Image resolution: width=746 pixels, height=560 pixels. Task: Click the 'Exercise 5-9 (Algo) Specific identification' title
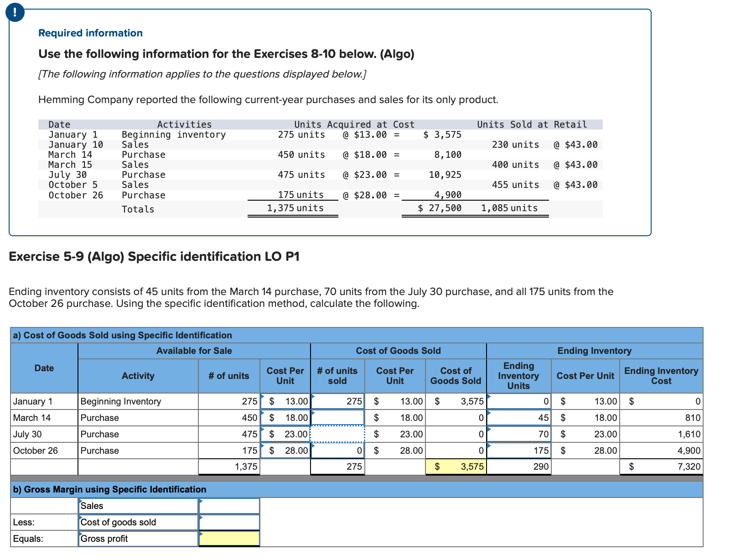pyautogui.click(x=154, y=256)
